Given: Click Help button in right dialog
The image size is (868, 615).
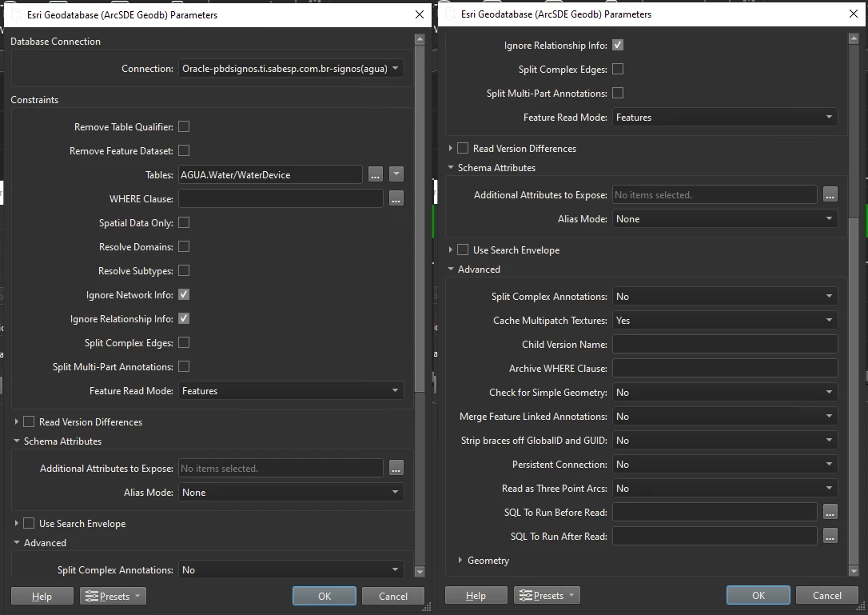Looking at the screenshot, I should tap(476, 596).
